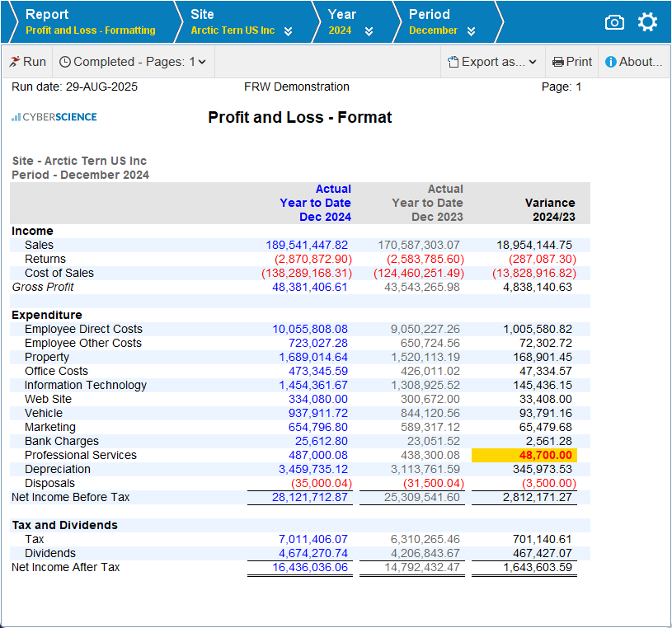The width and height of the screenshot is (672, 628).
Task: Expand the Export as dropdown
Action: click(x=492, y=62)
